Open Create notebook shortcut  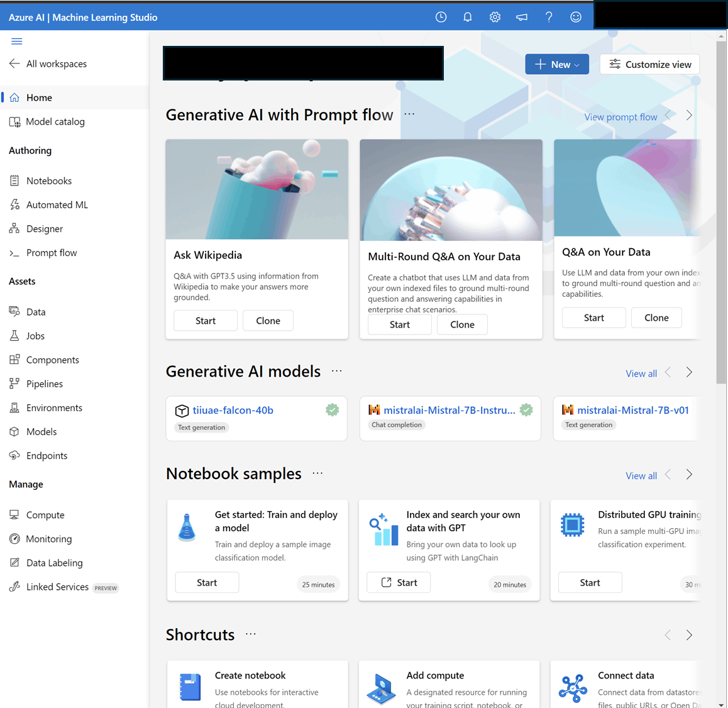tap(258, 684)
